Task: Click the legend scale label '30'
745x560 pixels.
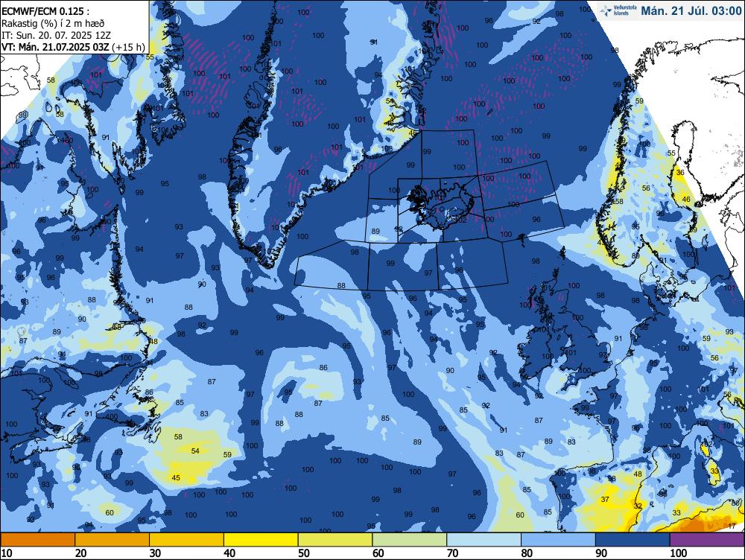Action: tap(156, 553)
